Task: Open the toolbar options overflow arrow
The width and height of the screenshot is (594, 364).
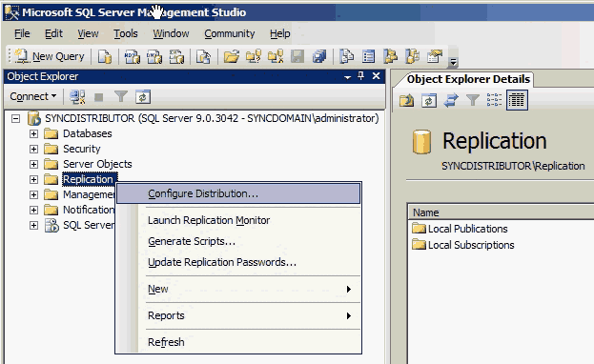Action: coord(453,61)
